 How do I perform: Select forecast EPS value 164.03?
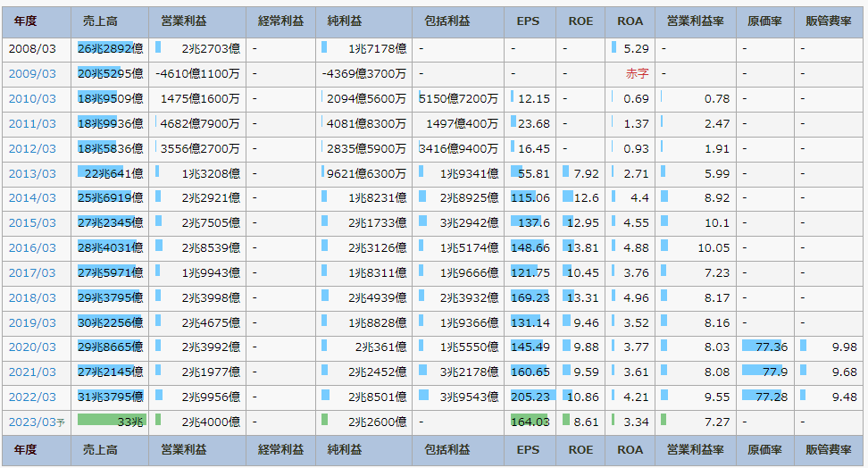click(x=530, y=422)
